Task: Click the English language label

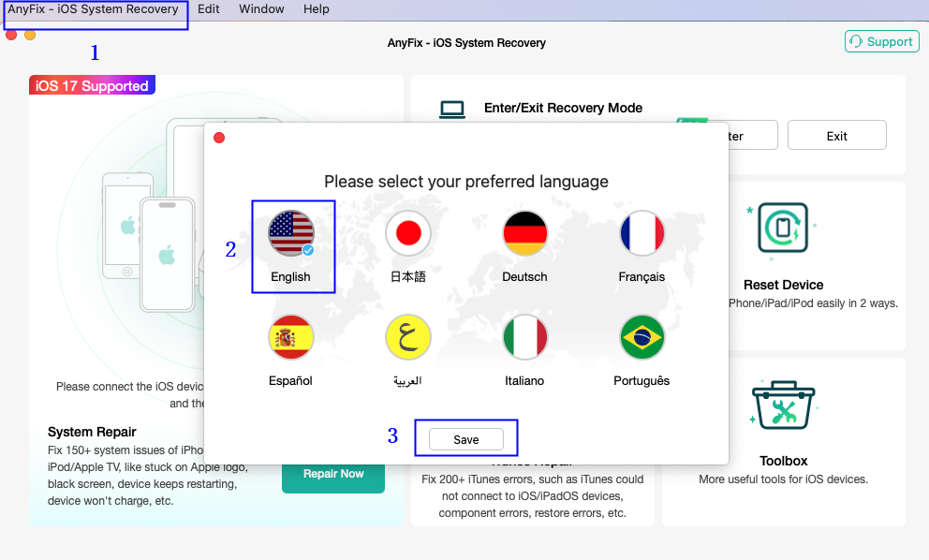Action: click(x=290, y=277)
